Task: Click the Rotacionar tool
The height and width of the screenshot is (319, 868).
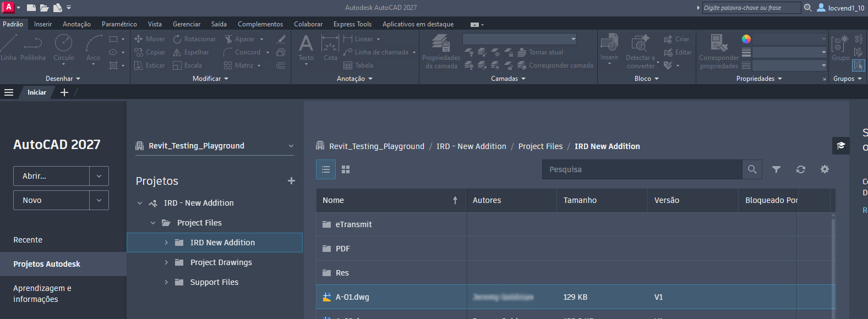Action: tap(194, 39)
